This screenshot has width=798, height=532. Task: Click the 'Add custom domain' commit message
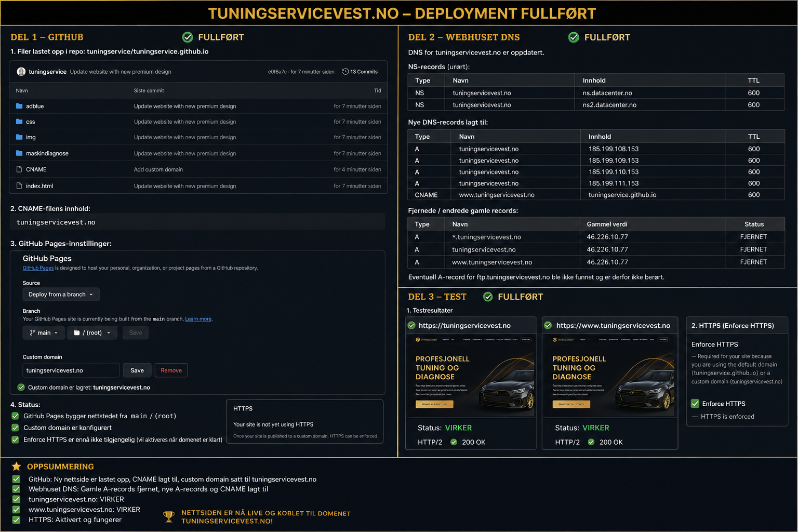tap(158, 169)
